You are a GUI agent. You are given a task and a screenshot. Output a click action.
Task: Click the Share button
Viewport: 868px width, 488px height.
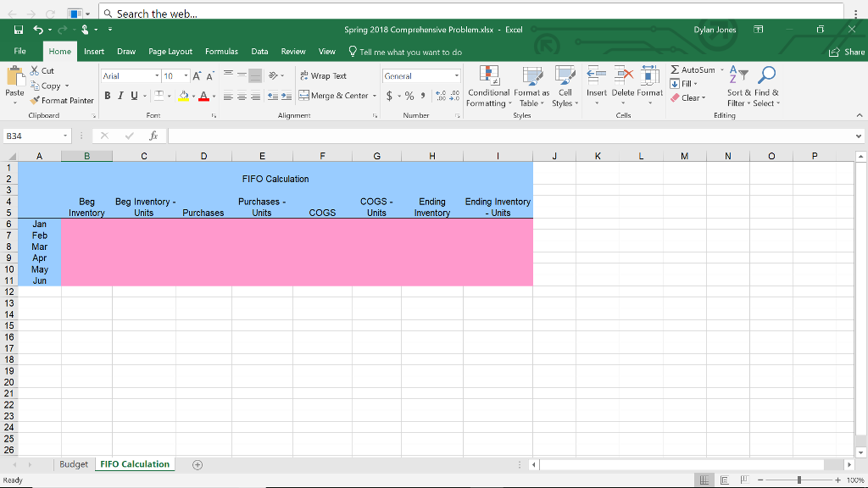[847, 52]
